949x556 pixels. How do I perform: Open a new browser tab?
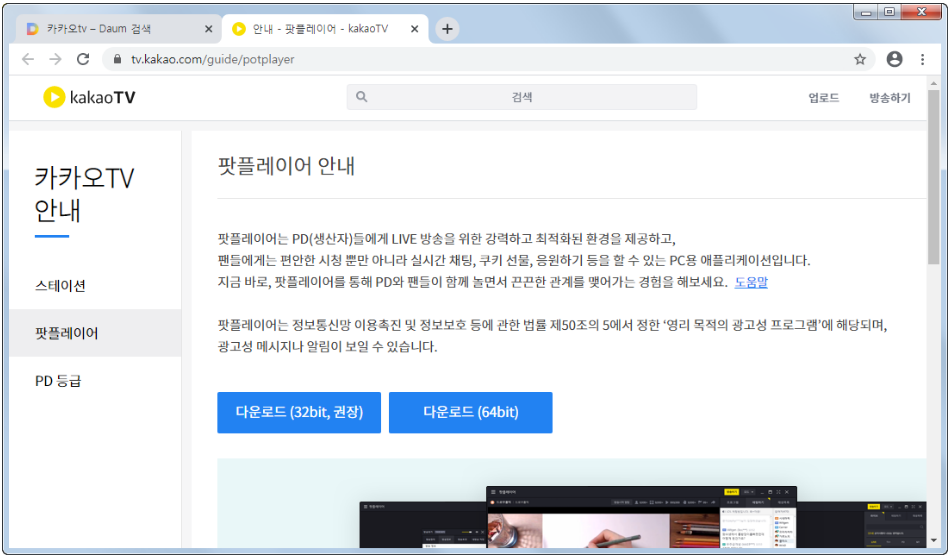coord(447,28)
